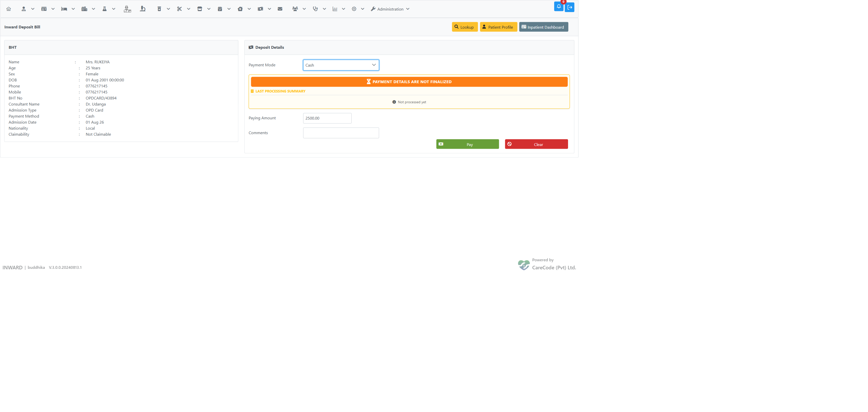Click the notification bell icon
868x412 pixels.
[559, 7]
